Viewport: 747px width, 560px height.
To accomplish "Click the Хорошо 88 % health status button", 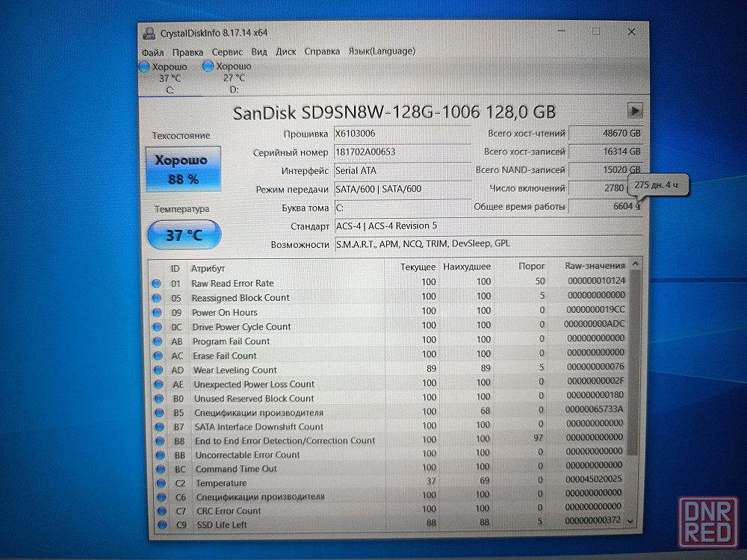I will point(184,169).
